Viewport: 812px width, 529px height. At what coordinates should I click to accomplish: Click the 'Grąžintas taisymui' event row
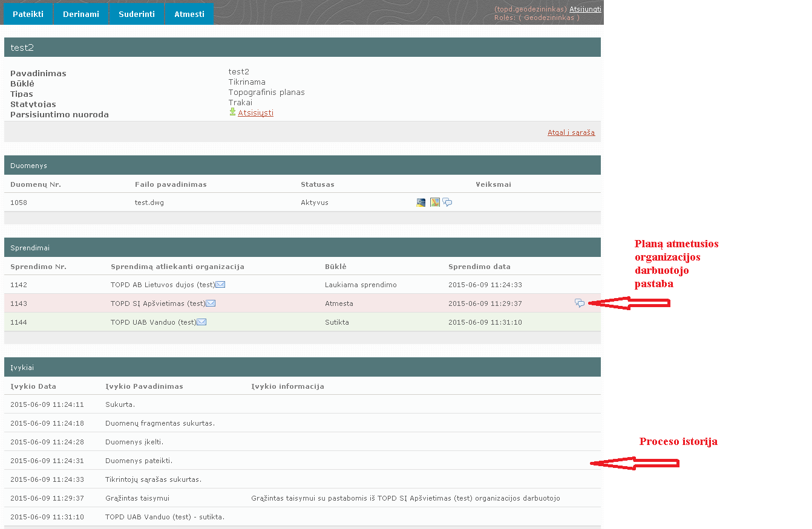click(137, 498)
